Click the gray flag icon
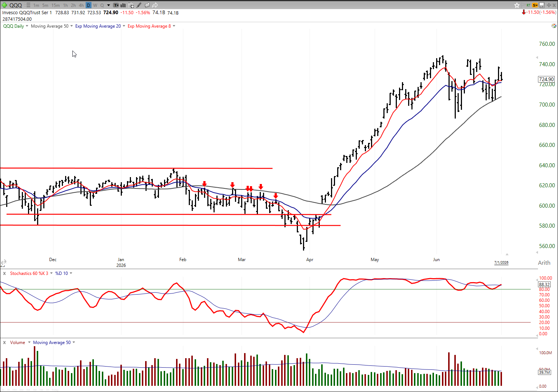Screen dimensions: 558x392 (x=523, y=5)
